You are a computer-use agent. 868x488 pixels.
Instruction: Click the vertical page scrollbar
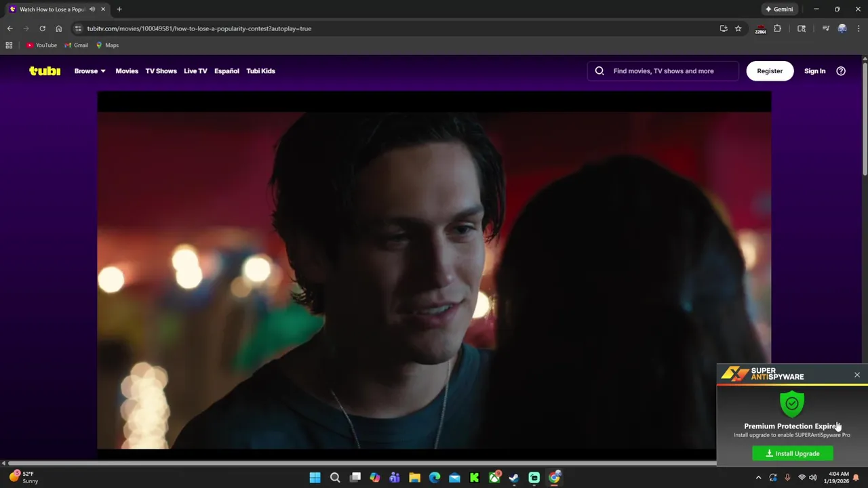click(865, 119)
